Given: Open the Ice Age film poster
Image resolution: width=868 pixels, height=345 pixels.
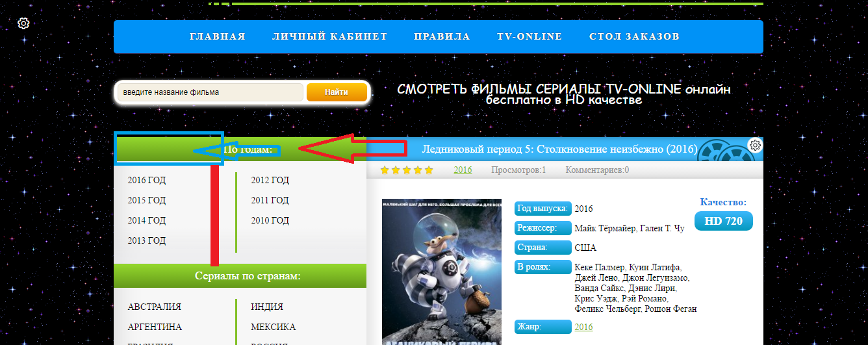Looking at the screenshot, I should tap(442, 272).
